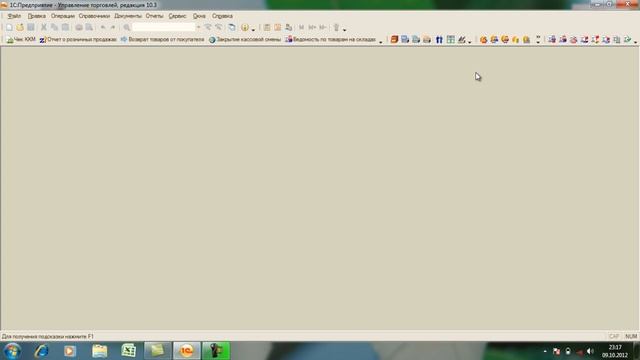This screenshot has height=360, width=640.
Task: Click the Open file icon
Action: click(x=20, y=27)
